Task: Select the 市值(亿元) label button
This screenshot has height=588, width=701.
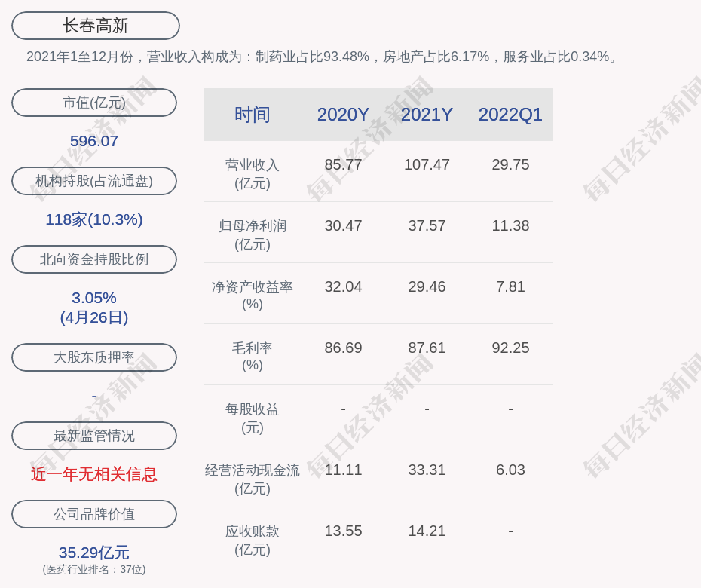Action: (x=94, y=103)
